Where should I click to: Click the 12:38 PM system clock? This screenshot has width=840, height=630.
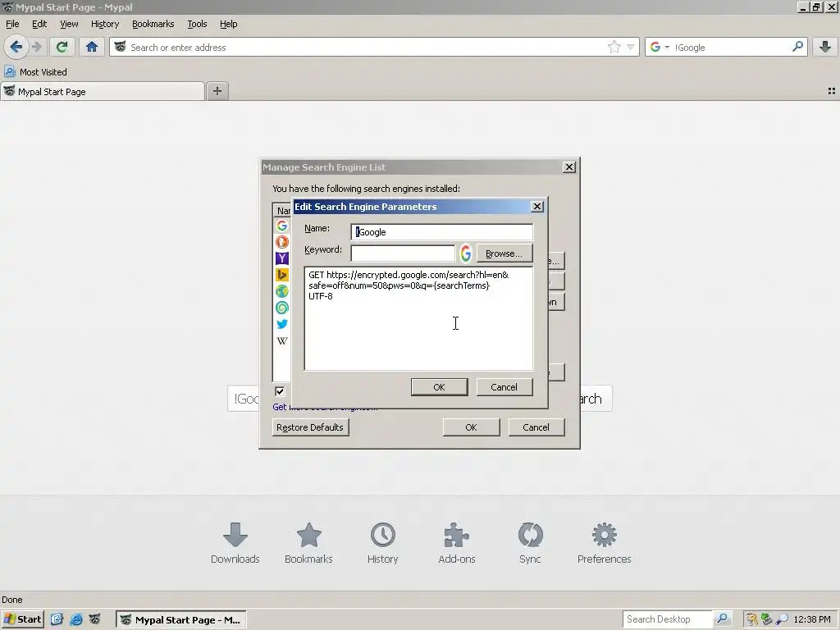pyautogui.click(x=812, y=619)
